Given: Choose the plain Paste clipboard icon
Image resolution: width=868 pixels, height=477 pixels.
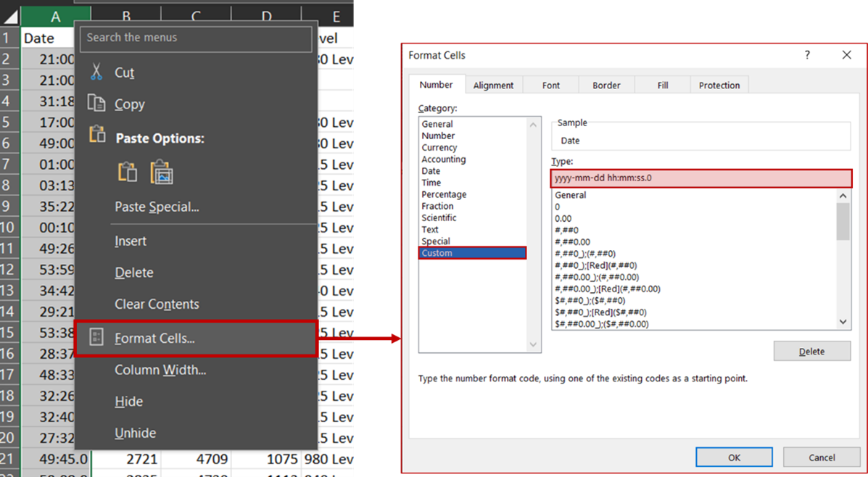Looking at the screenshot, I should click(x=128, y=173).
